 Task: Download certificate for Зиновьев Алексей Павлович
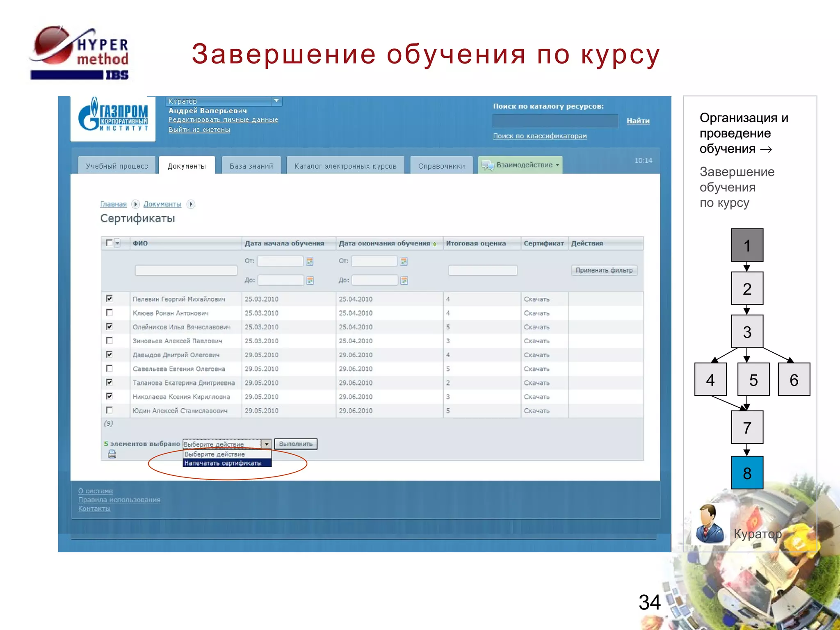[x=536, y=341]
